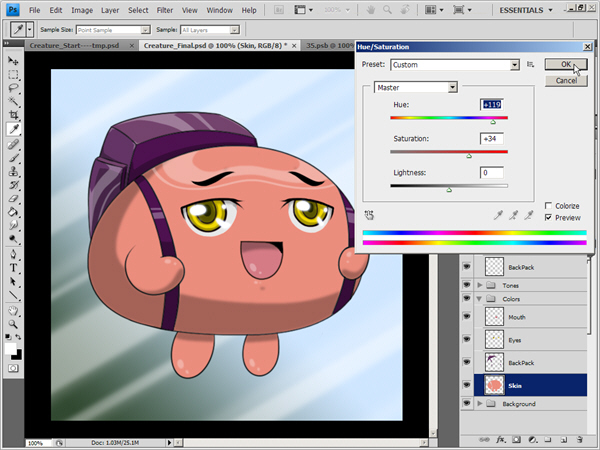Hide the Skin layer
Viewport: 600px width, 450px height.
coord(466,385)
